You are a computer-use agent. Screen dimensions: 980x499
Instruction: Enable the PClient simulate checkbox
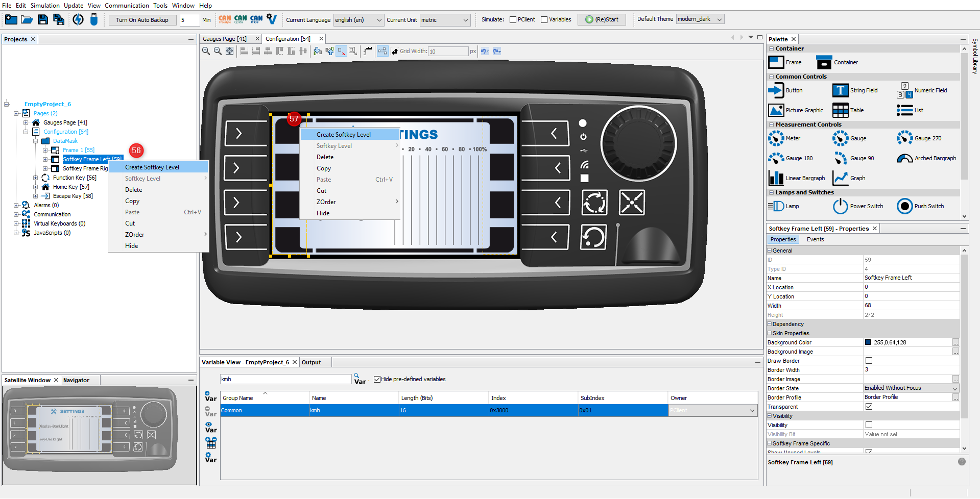513,20
